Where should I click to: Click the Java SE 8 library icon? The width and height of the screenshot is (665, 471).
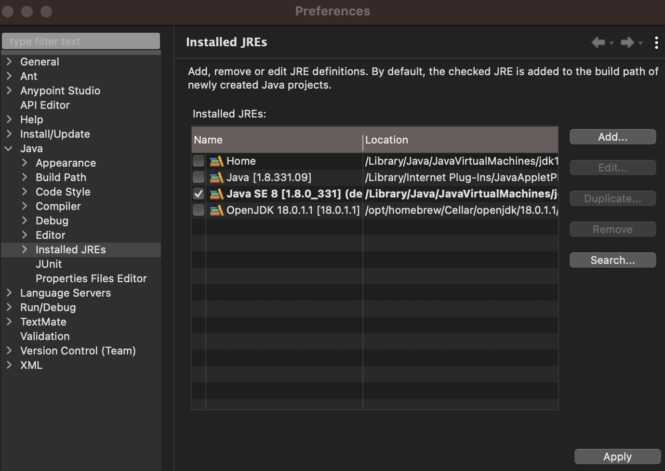216,193
